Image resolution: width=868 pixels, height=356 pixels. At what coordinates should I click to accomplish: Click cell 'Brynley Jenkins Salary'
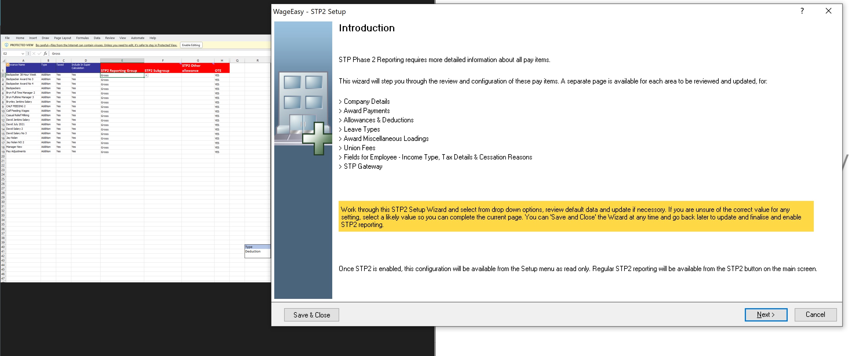23,102
